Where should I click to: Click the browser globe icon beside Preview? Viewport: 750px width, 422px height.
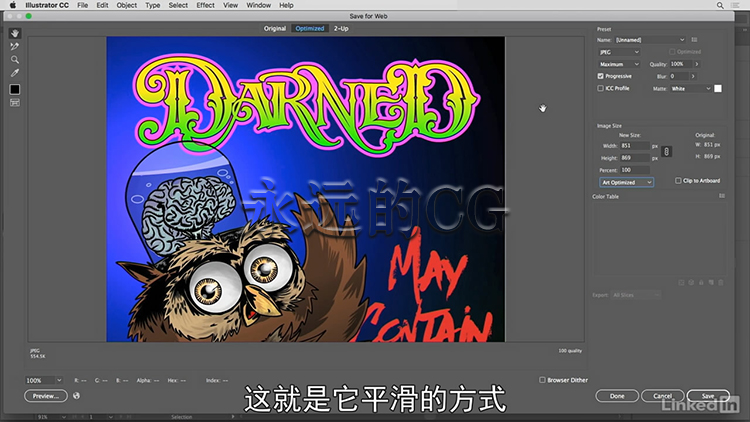77,396
